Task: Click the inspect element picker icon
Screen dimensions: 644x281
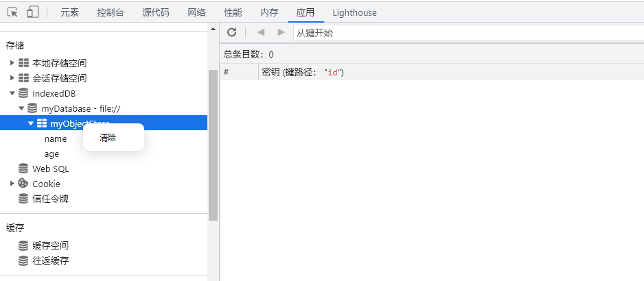Action: [x=12, y=12]
